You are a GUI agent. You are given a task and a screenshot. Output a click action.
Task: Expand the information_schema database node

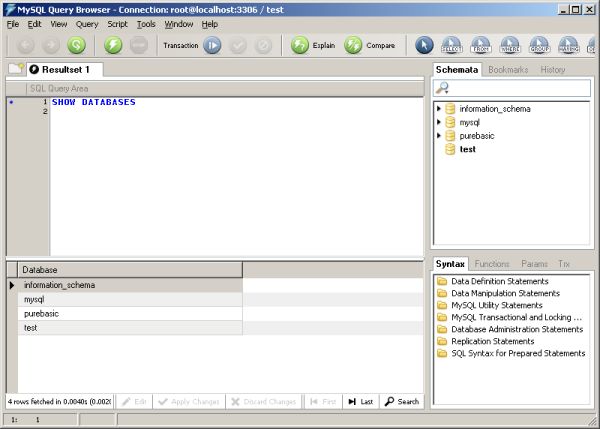(439, 109)
